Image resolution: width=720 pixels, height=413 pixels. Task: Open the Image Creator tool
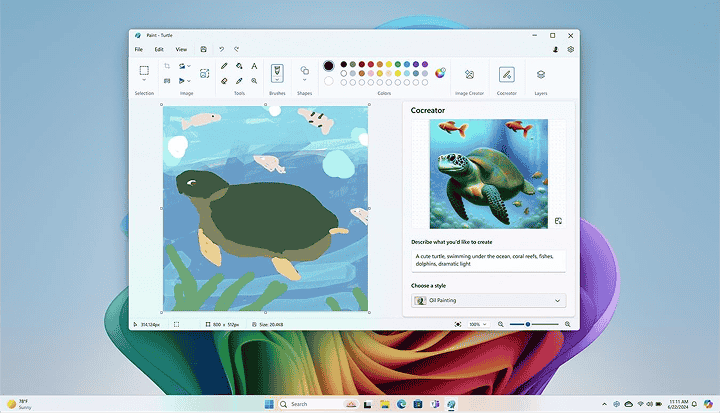click(x=469, y=74)
